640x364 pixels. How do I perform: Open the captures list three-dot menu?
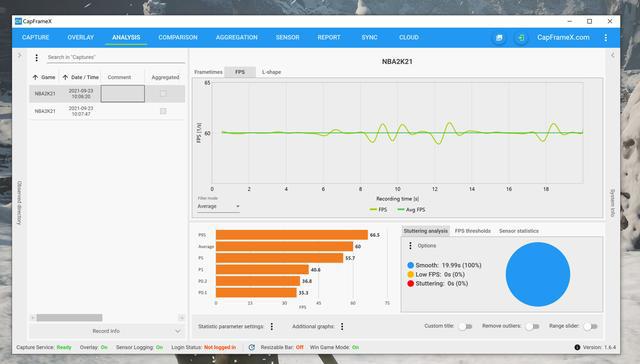click(37, 58)
